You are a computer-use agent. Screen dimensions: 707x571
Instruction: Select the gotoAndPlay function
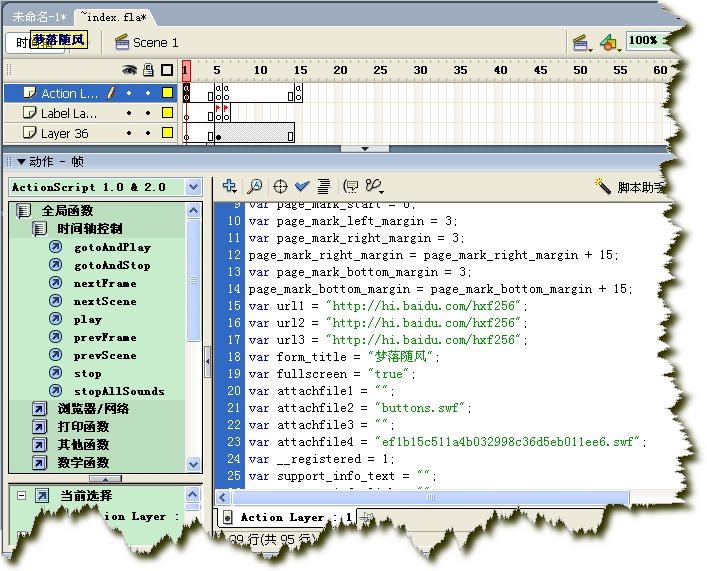coord(113,247)
